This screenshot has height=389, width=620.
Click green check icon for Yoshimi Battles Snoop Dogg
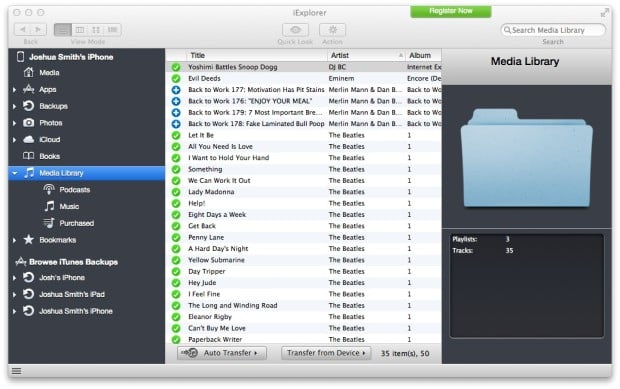(176, 67)
